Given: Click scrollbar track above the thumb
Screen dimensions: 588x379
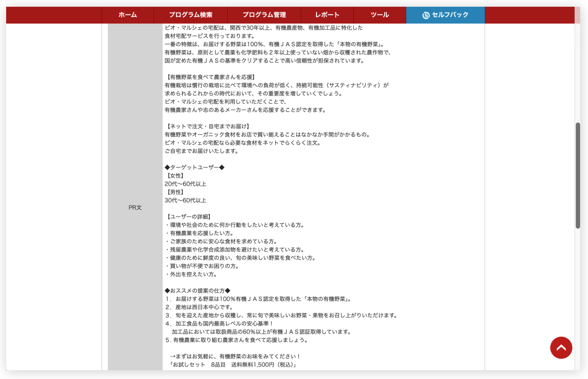Looking at the screenshot, I should (x=577, y=73).
